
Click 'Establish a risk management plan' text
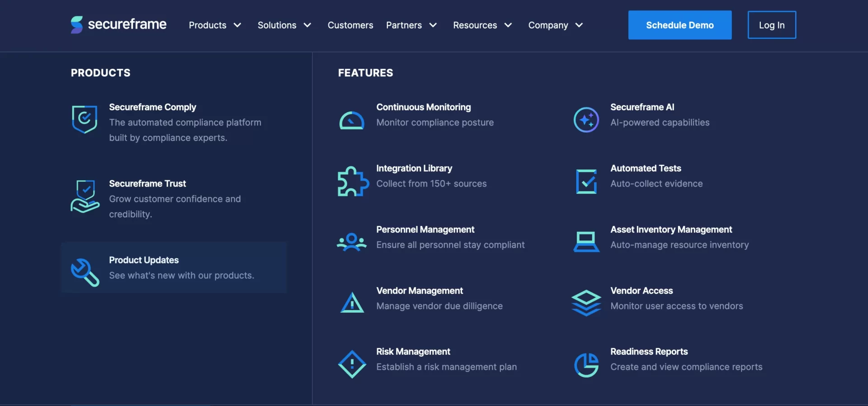446,367
